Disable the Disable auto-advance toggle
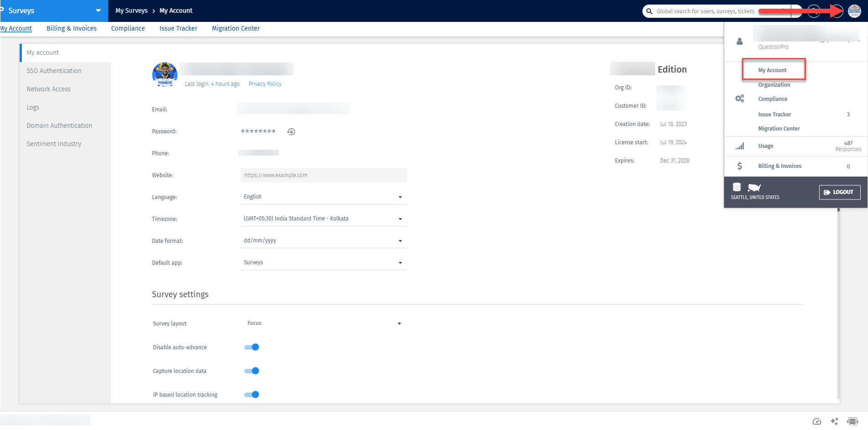 click(x=251, y=347)
